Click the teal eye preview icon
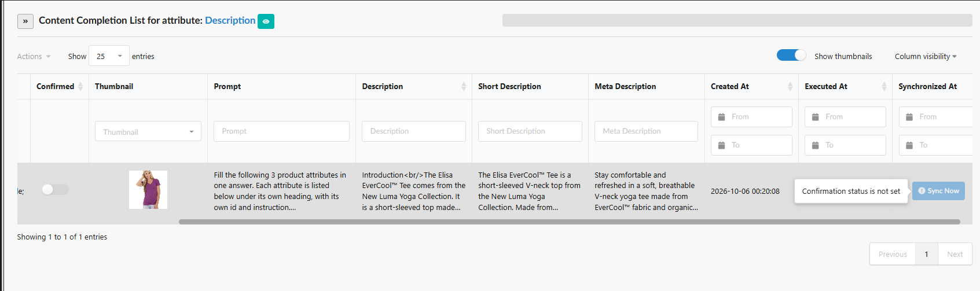Image resolution: width=980 pixels, height=291 pixels. (x=266, y=21)
